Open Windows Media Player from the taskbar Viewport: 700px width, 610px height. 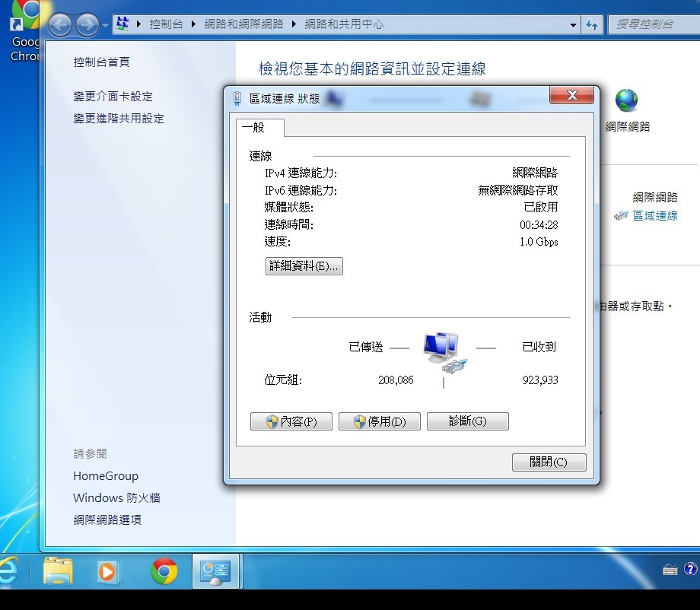(107, 572)
